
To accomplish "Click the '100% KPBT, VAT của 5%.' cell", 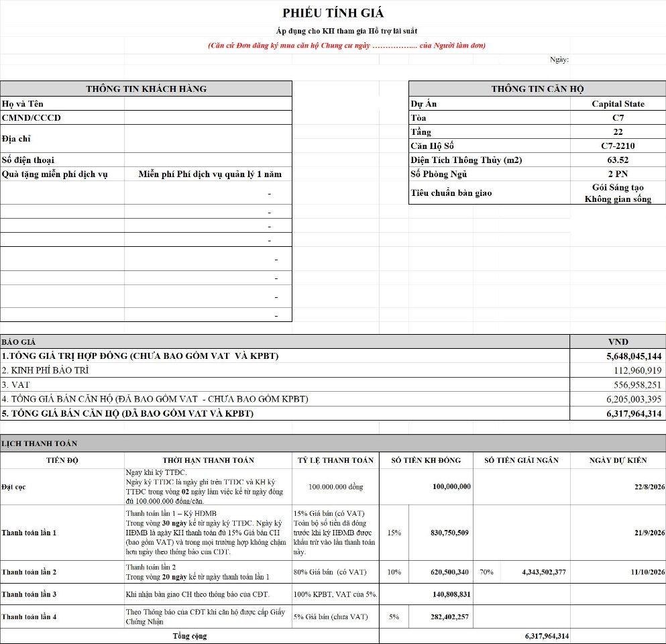I will (x=335, y=594).
